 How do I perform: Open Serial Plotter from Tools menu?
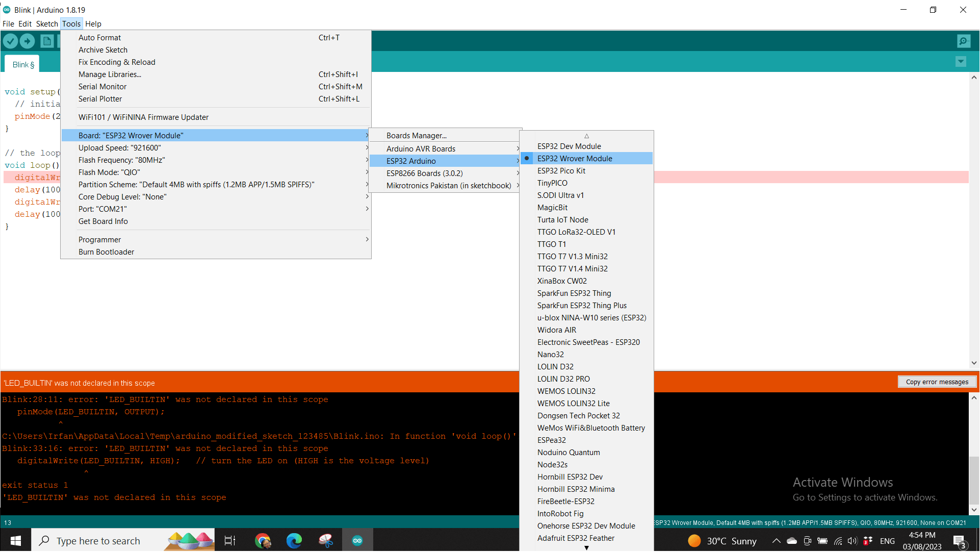(216, 99)
